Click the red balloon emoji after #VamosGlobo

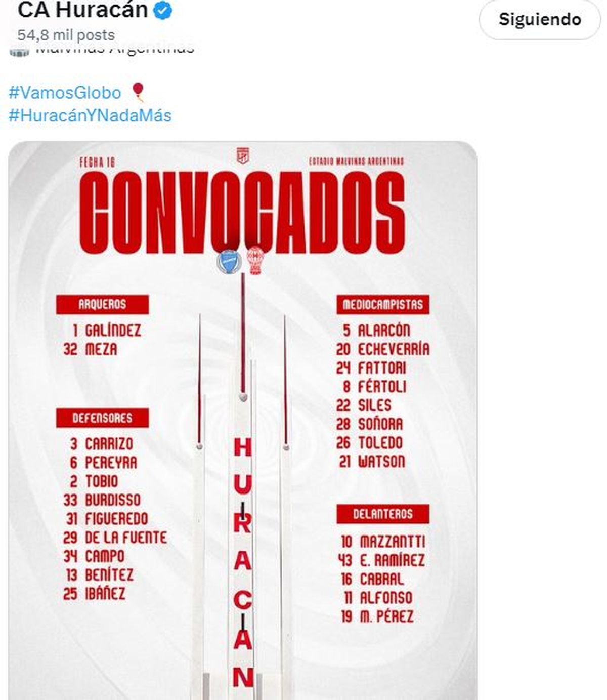coord(138,92)
